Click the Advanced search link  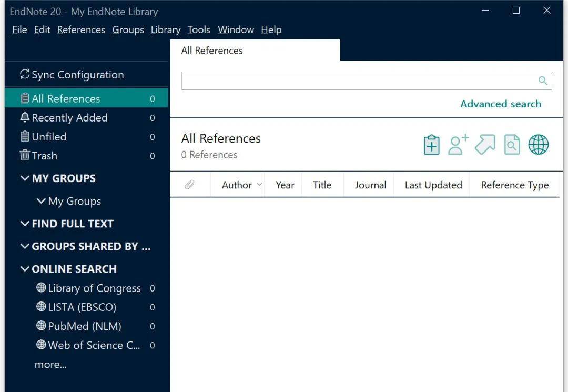[x=500, y=104]
